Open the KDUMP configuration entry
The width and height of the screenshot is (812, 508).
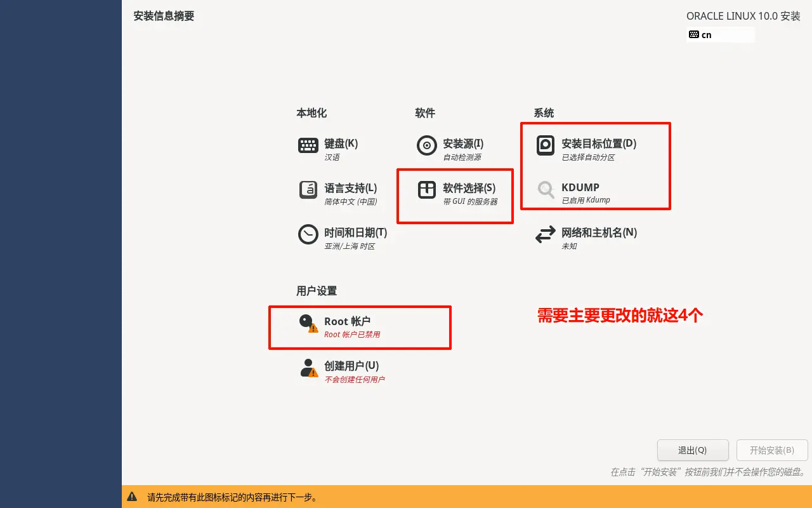[x=579, y=187]
